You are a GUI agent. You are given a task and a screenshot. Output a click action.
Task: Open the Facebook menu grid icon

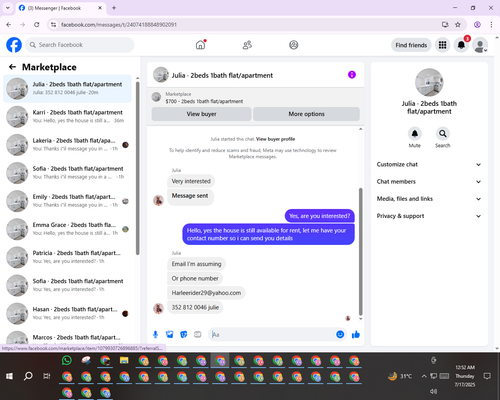[x=442, y=45]
